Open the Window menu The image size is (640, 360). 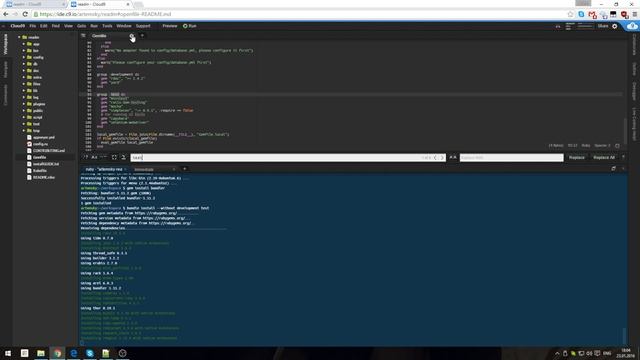(124, 26)
